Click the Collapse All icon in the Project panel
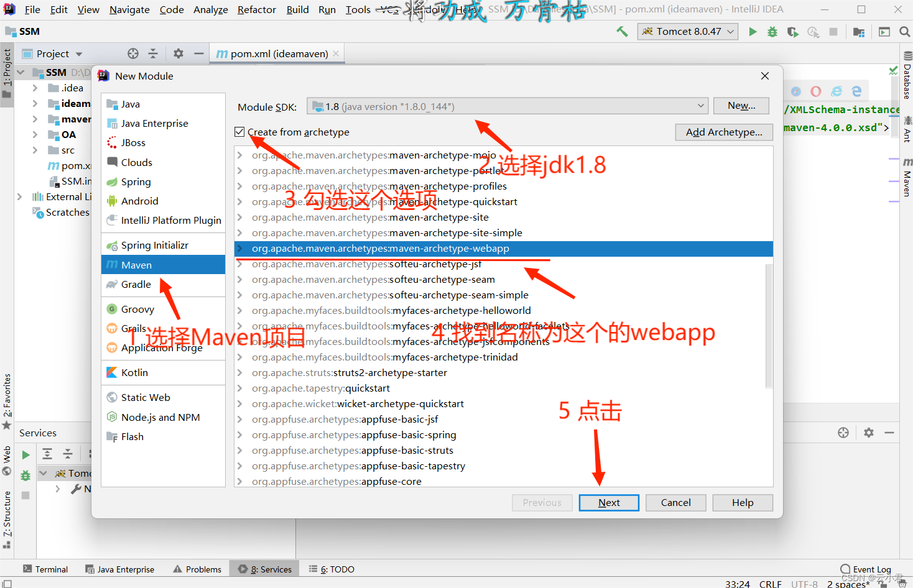The width and height of the screenshot is (913, 588). [153, 53]
